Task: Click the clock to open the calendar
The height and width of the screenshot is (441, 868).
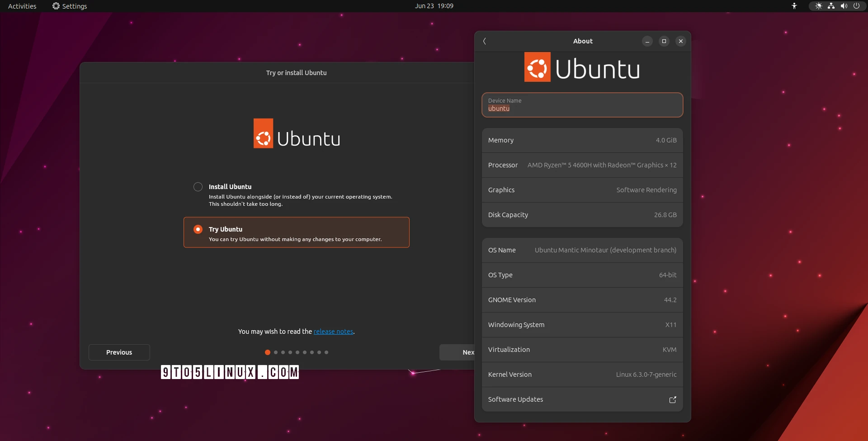Action: [x=434, y=6]
